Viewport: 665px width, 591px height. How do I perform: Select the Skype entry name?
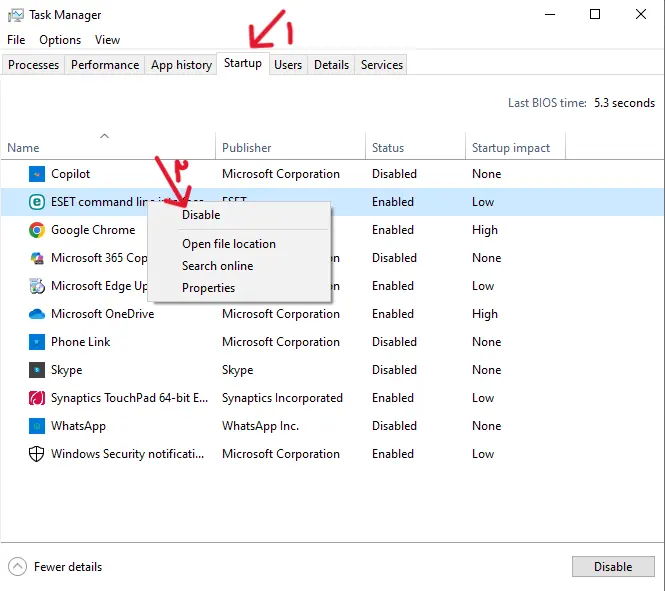(67, 370)
